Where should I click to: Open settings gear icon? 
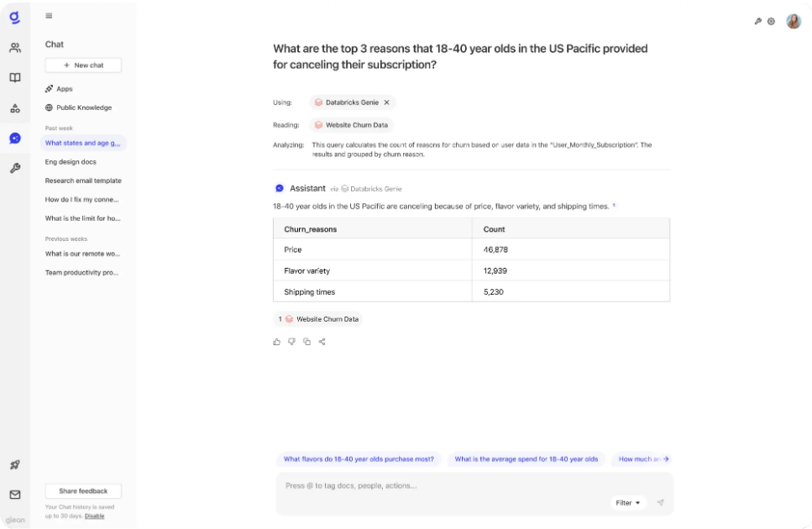pyautogui.click(x=771, y=22)
